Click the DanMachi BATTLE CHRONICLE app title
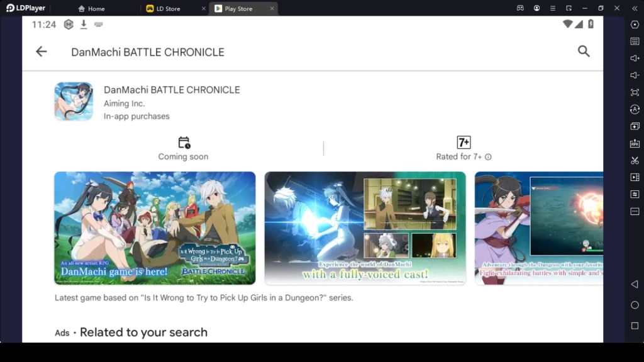 point(172,90)
